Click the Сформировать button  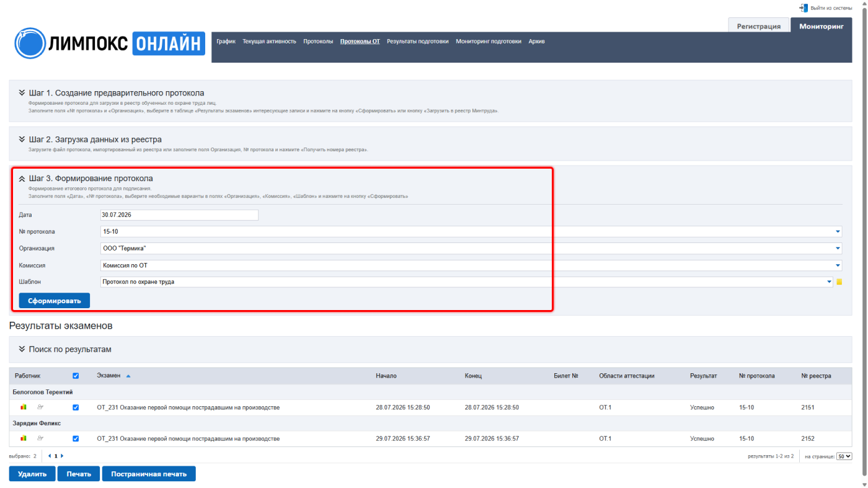coord(55,301)
